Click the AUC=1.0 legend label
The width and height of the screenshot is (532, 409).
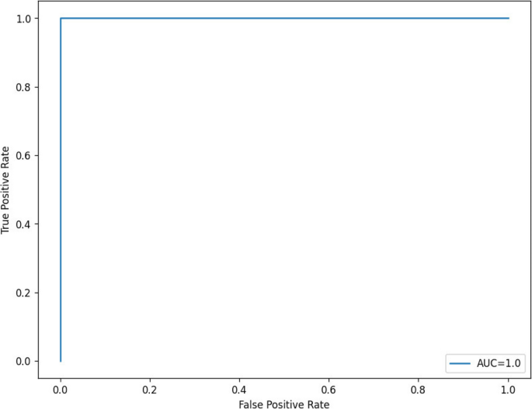499,363
